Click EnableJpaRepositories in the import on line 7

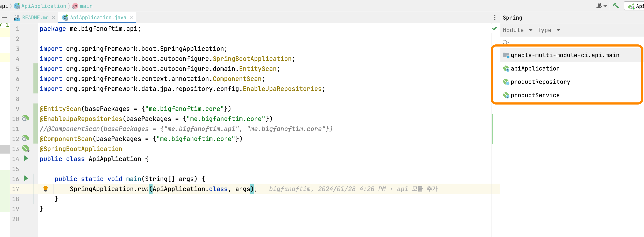tap(282, 89)
